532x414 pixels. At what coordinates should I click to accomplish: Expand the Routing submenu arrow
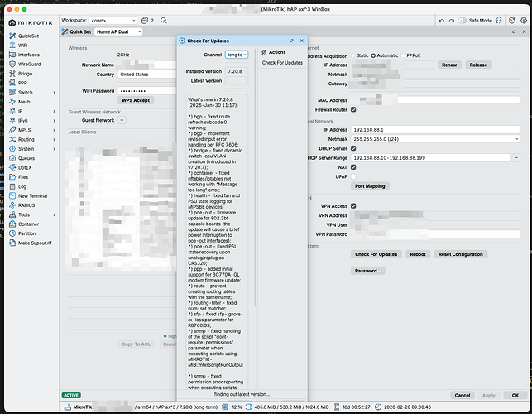tap(54, 140)
